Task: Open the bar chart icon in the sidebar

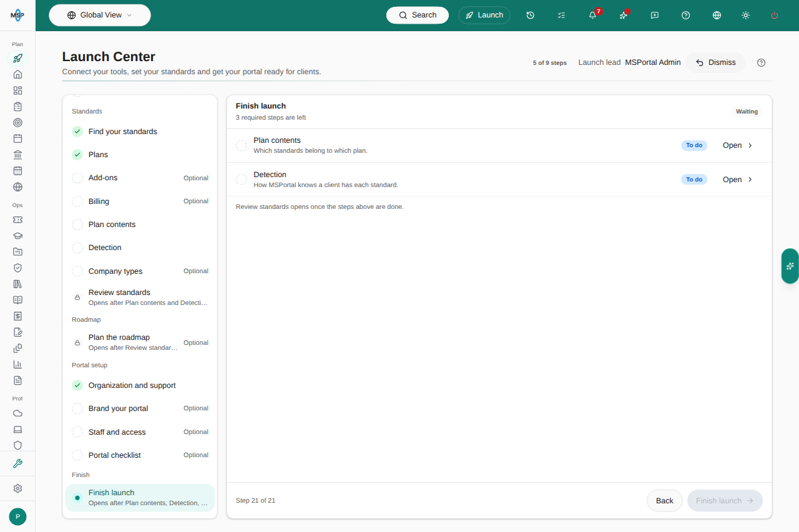Action: [x=17, y=364]
